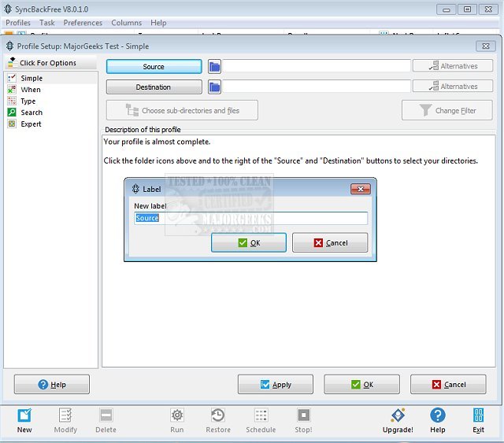Open the Columns menu
Image resolution: width=504 pixels, height=443 pixels.
click(x=126, y=23)
